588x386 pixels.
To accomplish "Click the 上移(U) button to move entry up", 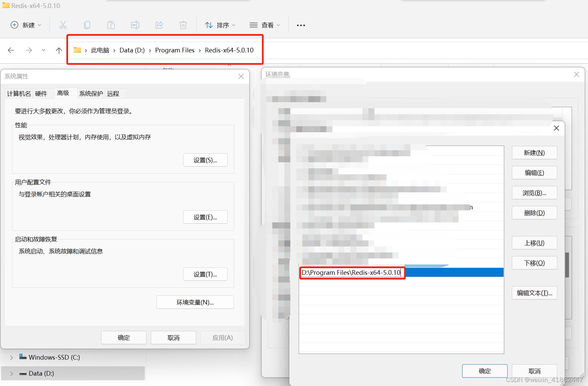I will [x=534, y=243].
